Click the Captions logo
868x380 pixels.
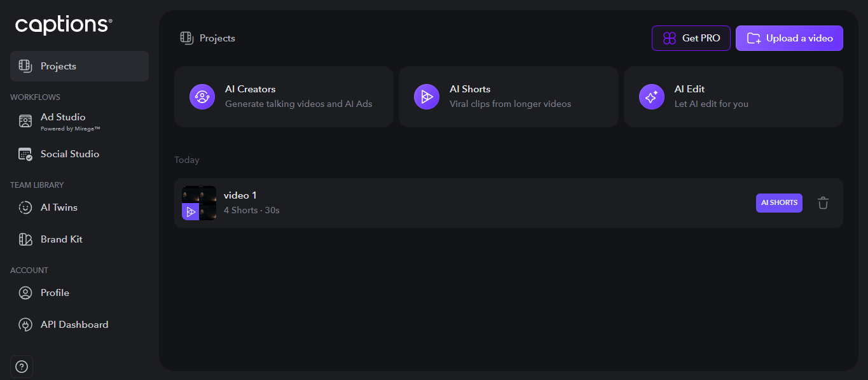[x=64, y=25]
